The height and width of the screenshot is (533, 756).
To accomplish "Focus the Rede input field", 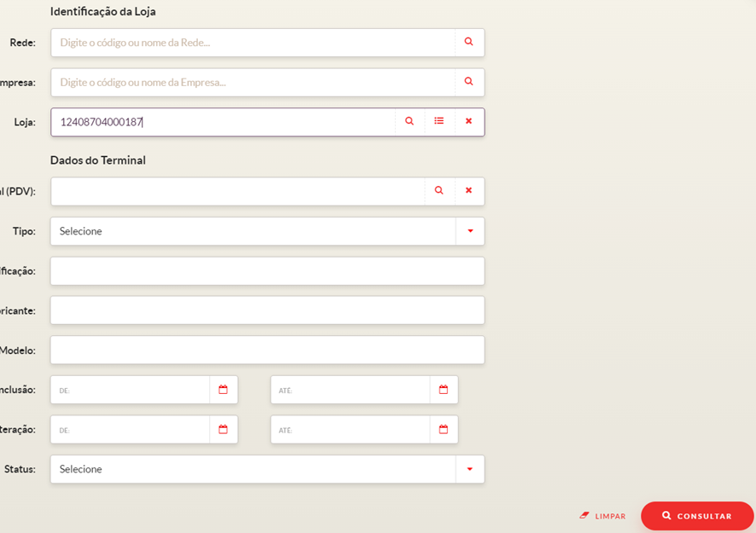I will pos(253,43).
